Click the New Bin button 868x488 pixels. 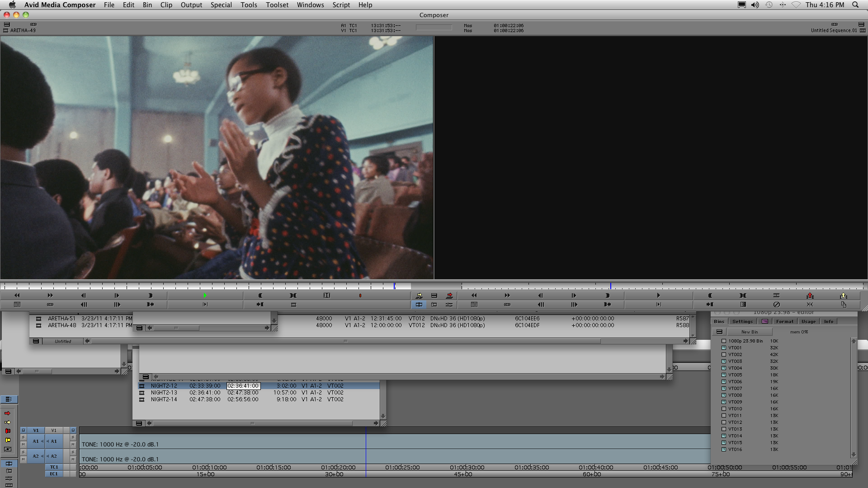750,332
